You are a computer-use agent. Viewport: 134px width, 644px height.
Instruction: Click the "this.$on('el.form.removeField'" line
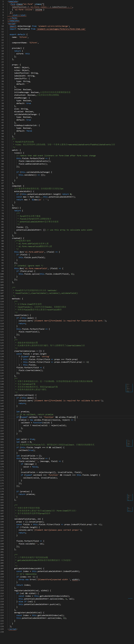[39, 268]
